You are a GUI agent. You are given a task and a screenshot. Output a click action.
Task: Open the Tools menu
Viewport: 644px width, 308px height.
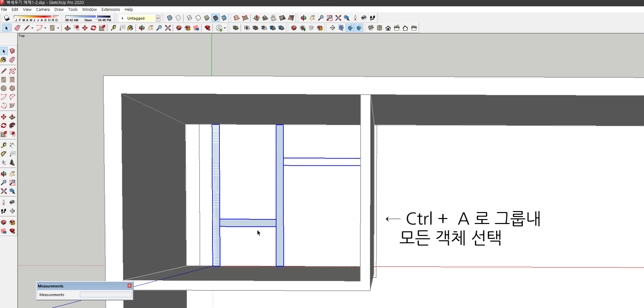click(x=73, y=9)
